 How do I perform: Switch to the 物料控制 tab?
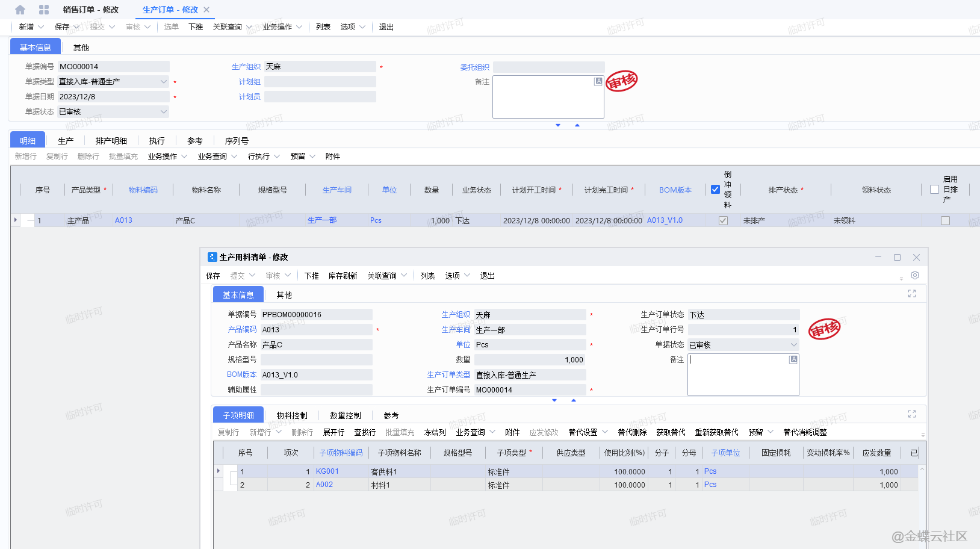tap(291, 415)
